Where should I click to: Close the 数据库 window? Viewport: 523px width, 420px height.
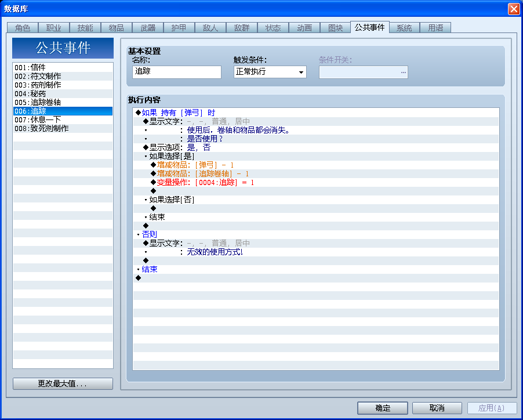(x=514, y=9)
